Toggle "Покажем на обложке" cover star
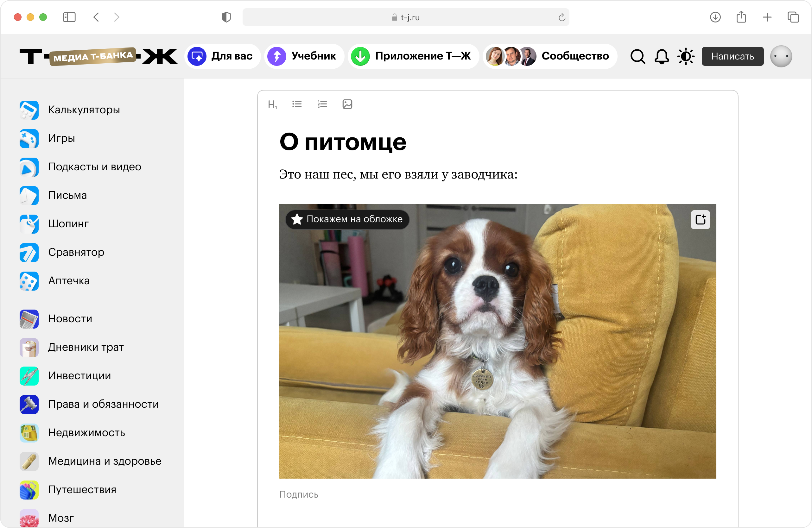Screen dimensions: 812x528 [347, 219]
